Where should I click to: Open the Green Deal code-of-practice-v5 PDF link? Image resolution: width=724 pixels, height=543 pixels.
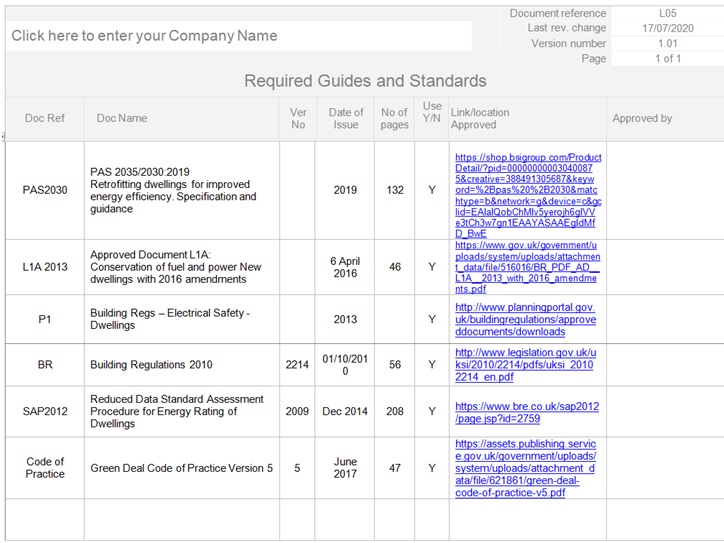[525, 467]
